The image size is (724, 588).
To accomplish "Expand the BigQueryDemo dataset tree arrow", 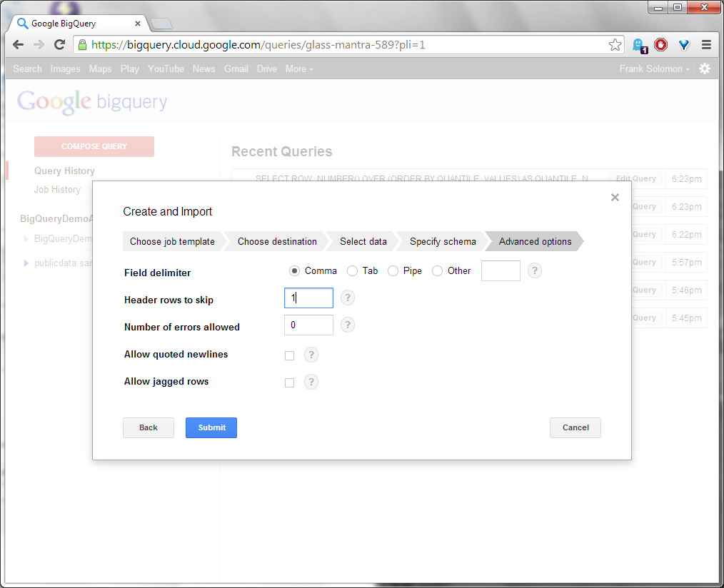I will click(26, 238).
